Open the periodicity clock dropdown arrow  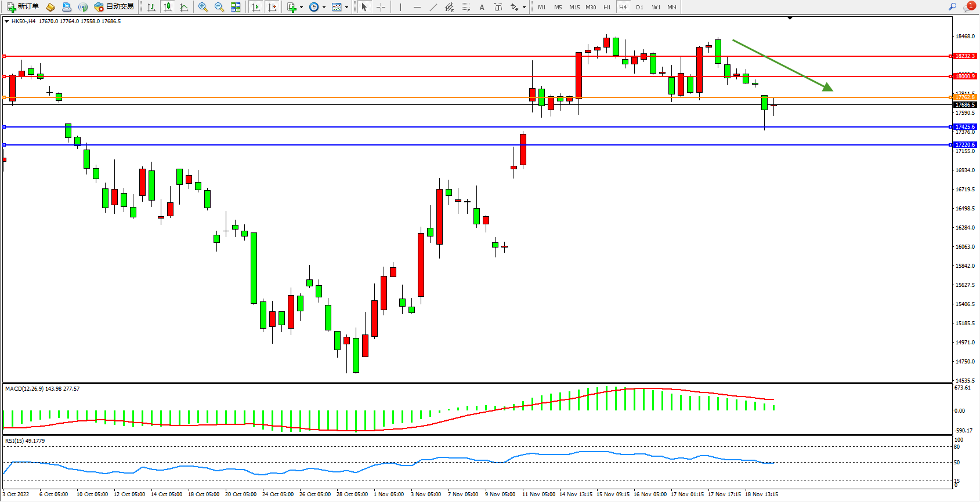click(324, 8)
